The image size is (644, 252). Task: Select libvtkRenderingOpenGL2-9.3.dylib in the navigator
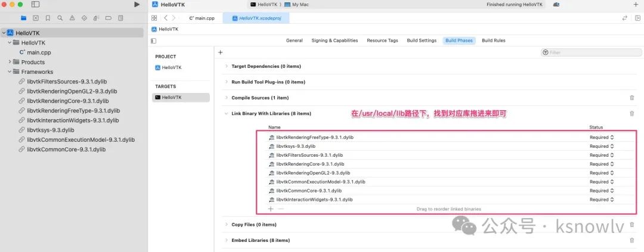point(68,91)
